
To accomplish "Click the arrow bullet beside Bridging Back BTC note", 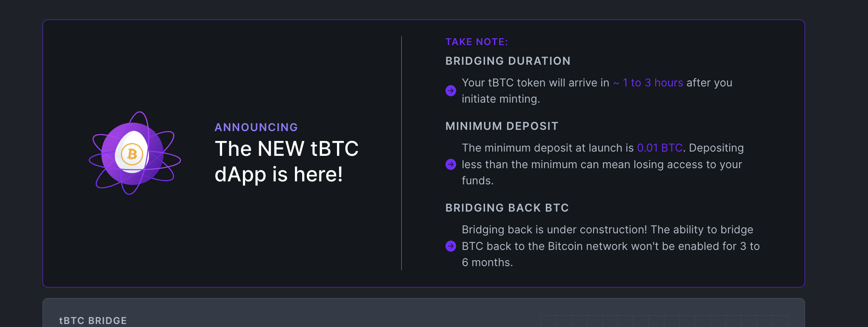I will (x=451, y=246).
